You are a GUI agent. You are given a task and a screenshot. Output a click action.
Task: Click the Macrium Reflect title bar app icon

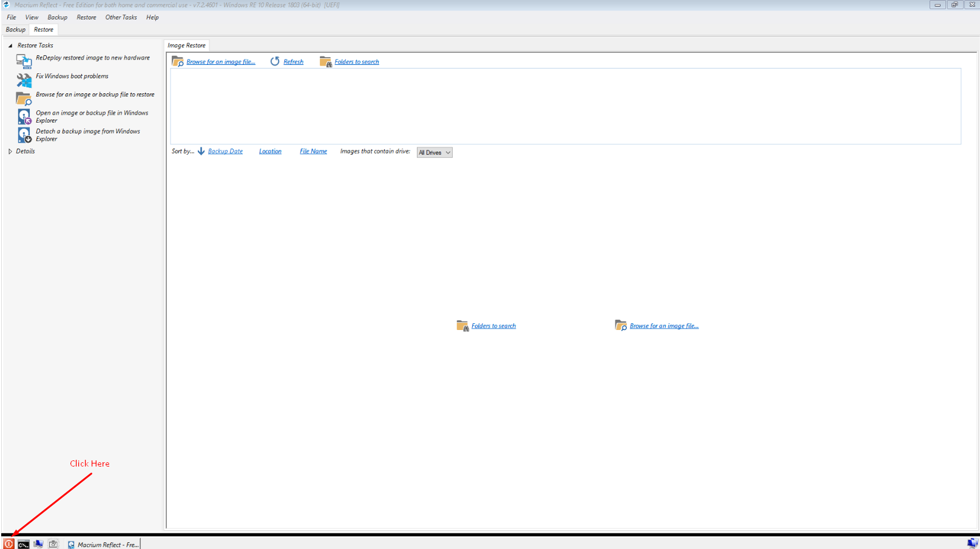pos(6,5)
